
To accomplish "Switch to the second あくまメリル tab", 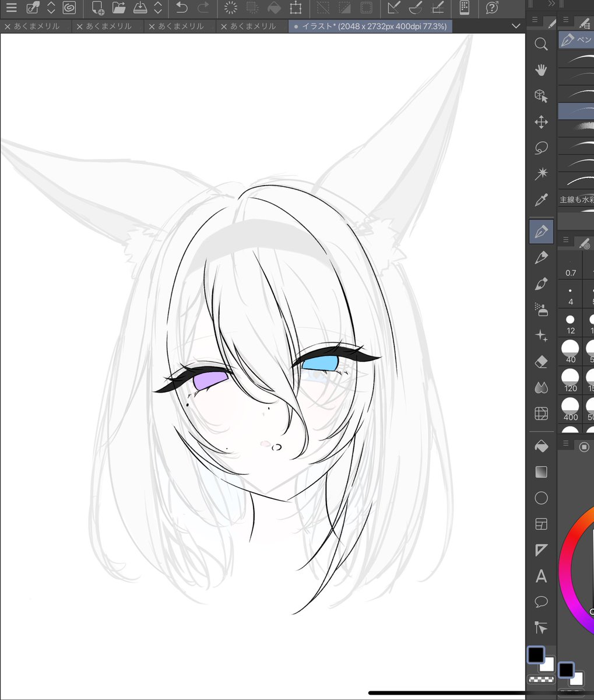I will 109,26.
